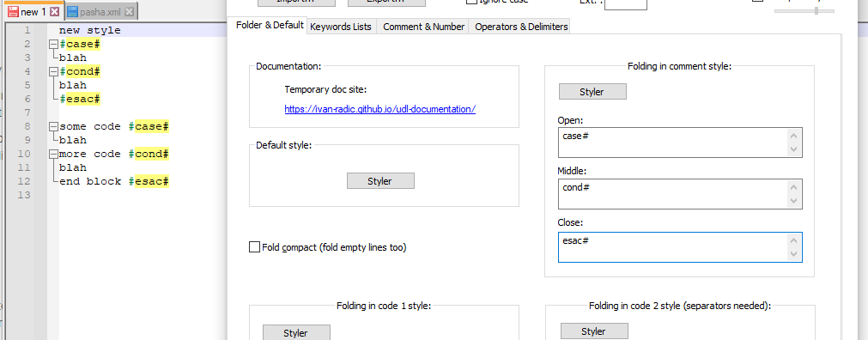Click red unsaved disk icon on new 1 tab
Image resolution: width=868 pixels, height=340 pixels.
(x=13, y=12)
